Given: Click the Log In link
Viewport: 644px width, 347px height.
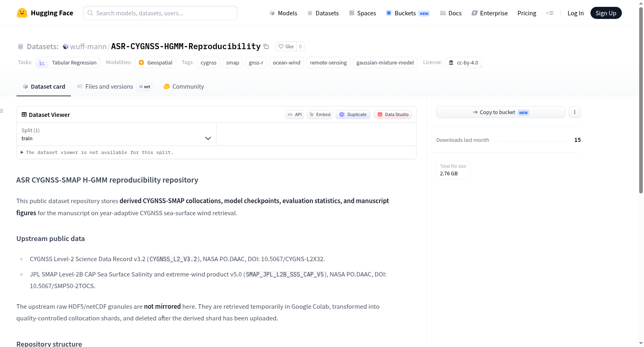Looking at the screenshot, I should point(576,13).
